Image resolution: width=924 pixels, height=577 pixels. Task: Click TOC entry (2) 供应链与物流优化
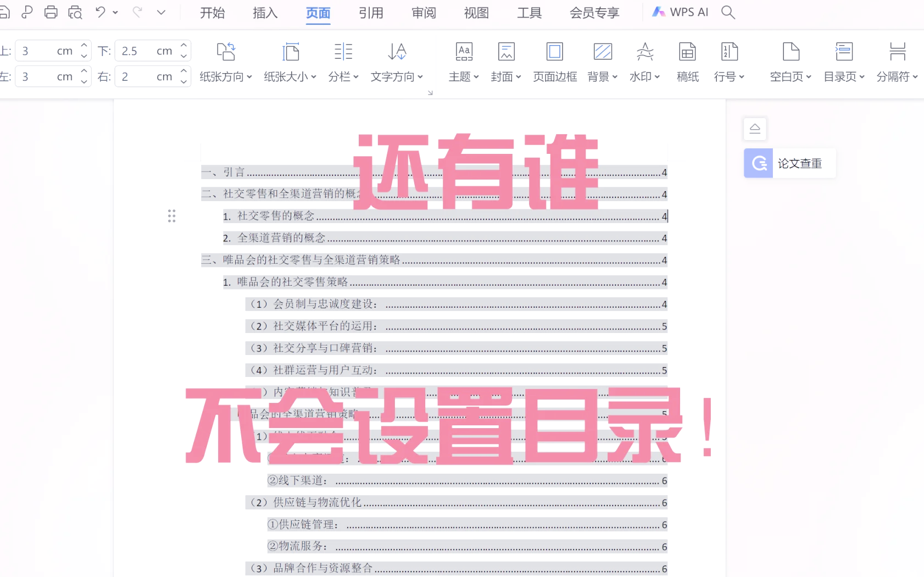point(456,502)
